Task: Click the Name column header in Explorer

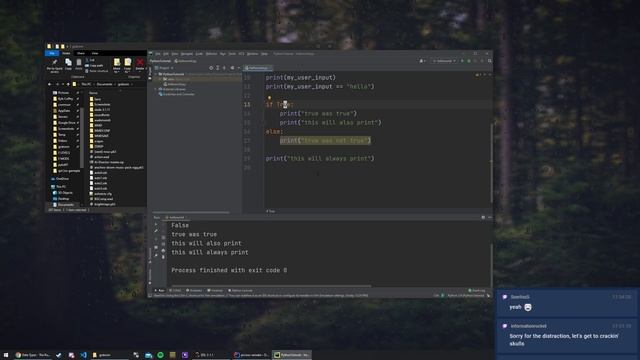Action: (x=93, y=93)
